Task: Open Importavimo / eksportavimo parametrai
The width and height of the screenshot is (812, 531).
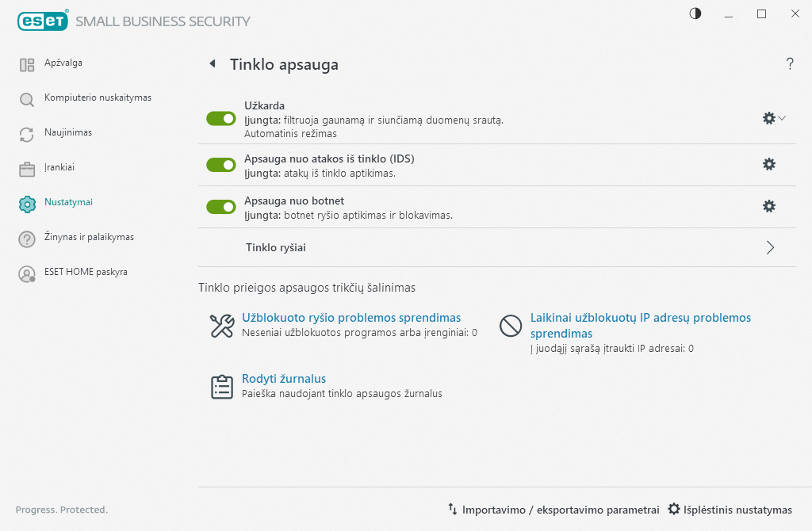Action: click(553, 510)
